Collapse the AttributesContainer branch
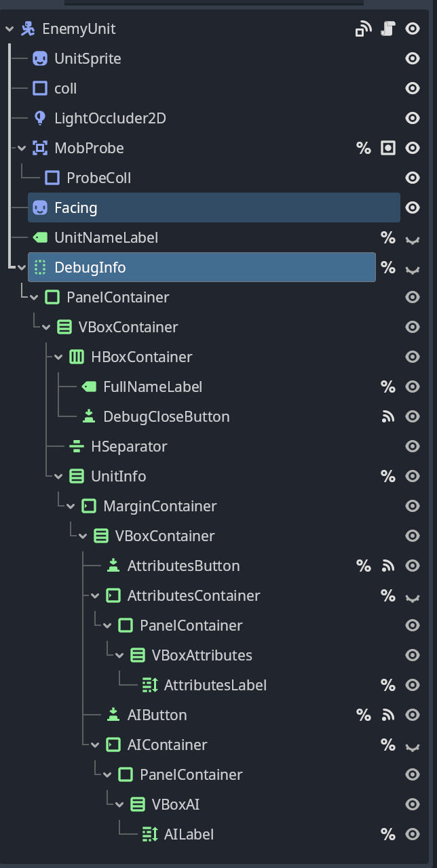437x868 pixels. pyautogui.click(x=94, y=595)
